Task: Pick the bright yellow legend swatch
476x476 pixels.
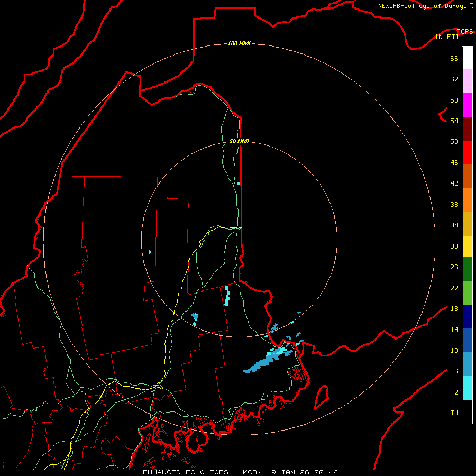Action: (467, 246)
